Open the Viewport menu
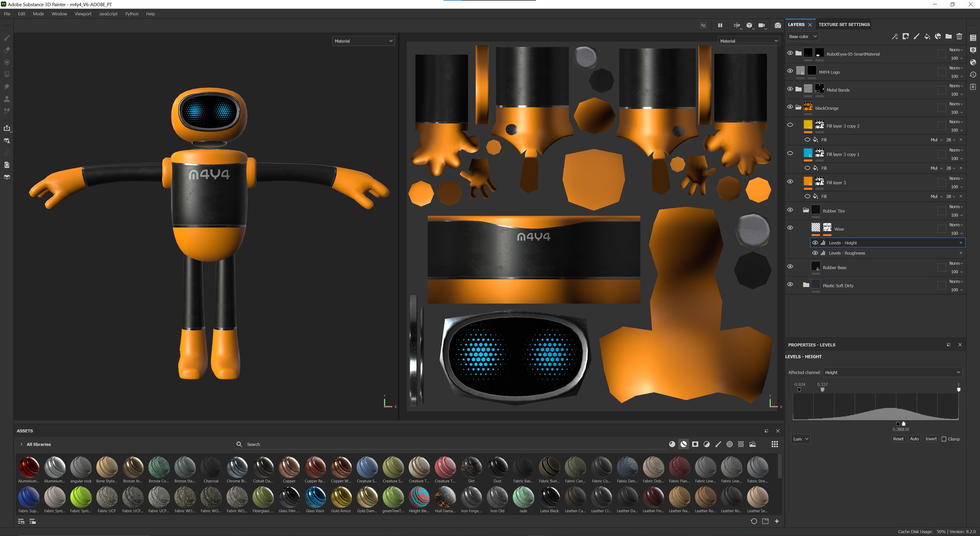The height and width of the screenshot is (536, 980). [83, 14]
